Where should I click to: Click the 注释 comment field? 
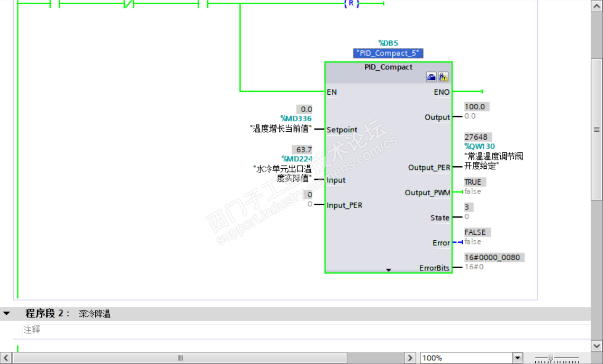coord(306,330)
